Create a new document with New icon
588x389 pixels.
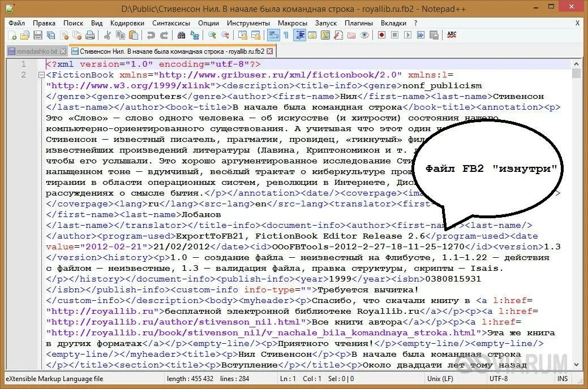click(12, 35)
